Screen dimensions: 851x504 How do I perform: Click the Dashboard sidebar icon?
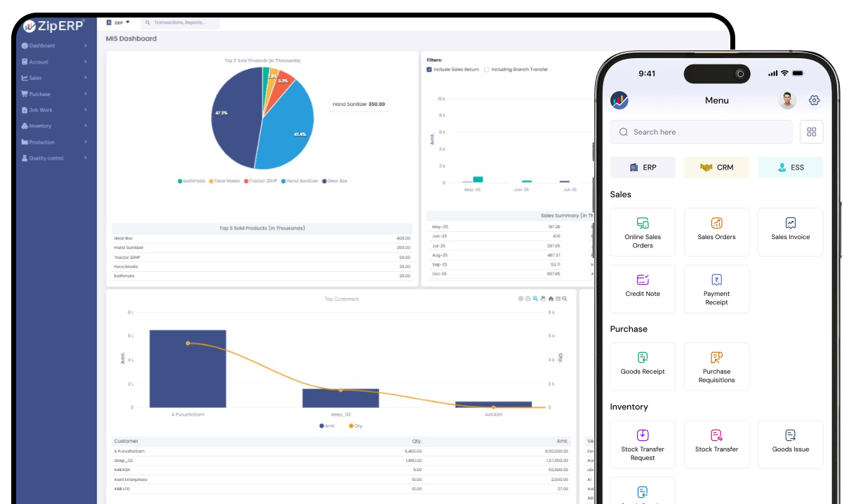coord(25,46)
